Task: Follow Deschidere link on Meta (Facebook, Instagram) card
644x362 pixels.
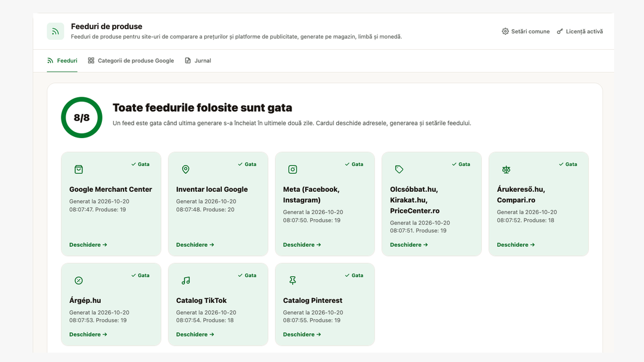Action: coord(302,244)
